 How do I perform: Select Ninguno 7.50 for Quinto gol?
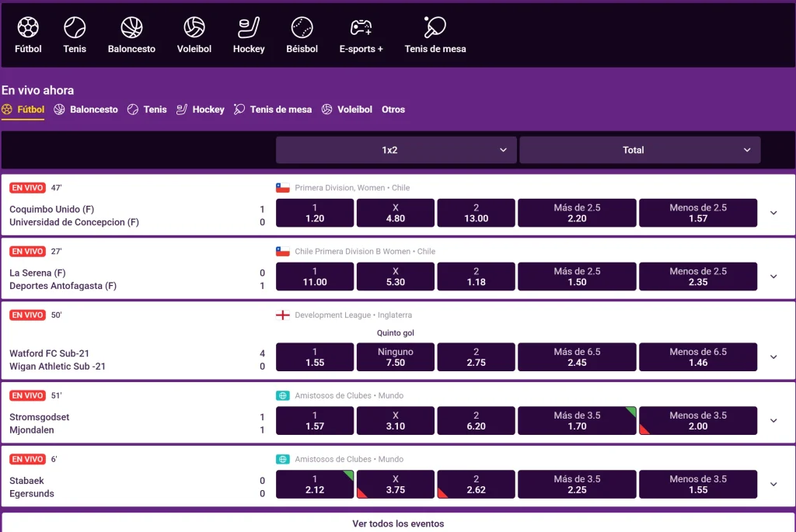(396, 357)
